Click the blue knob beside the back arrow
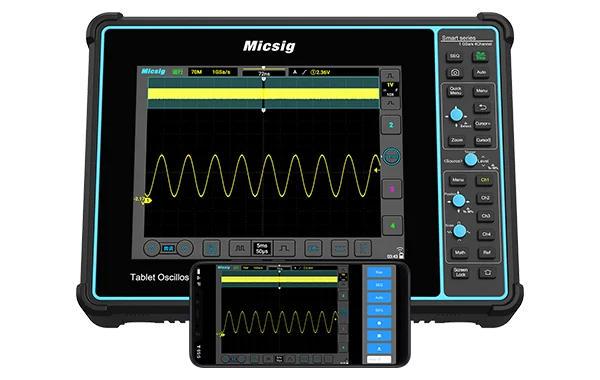The height and width of the screenshot is (380, 600). pyautogui.click(x=456, y=114)
